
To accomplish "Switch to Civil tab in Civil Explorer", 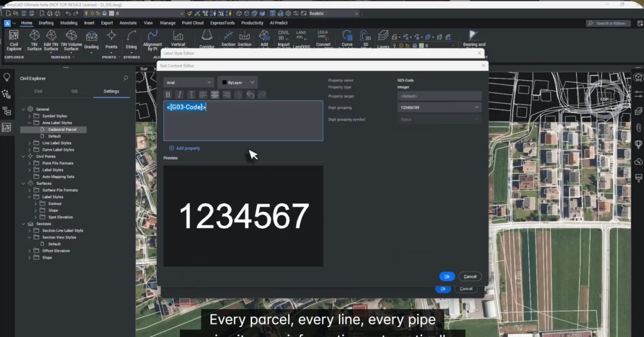I will click(x=38, y=92).
